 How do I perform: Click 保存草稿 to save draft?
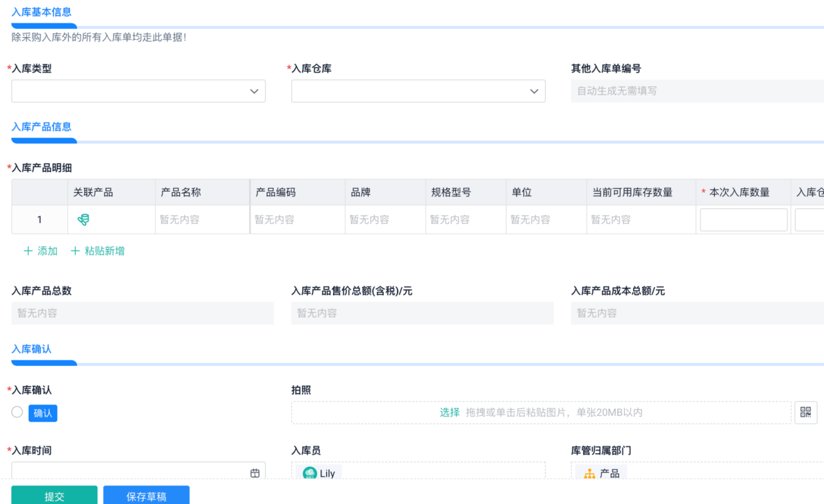pyautogui.click(x=146, y=496)
